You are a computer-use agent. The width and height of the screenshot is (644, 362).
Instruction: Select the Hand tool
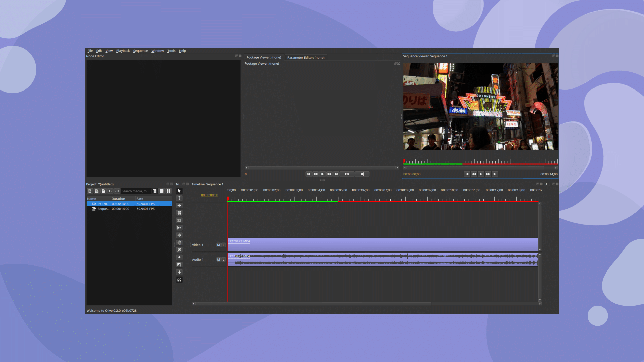pos(179,243)
